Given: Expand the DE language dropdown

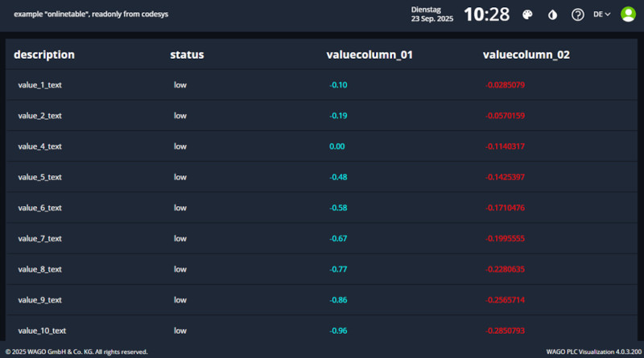Looking at the screenshot, I should pos(602,14).
